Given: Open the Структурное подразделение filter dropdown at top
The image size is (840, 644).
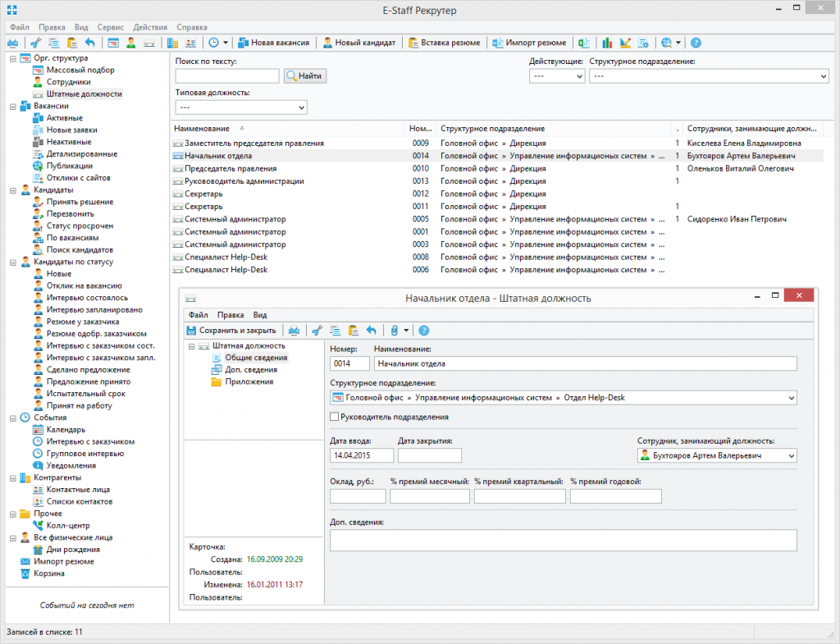Looking at the screenshot, I should point(709,76).
